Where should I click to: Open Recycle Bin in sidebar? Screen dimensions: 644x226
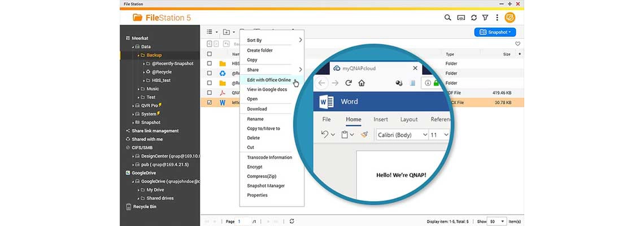click(145, 207)
